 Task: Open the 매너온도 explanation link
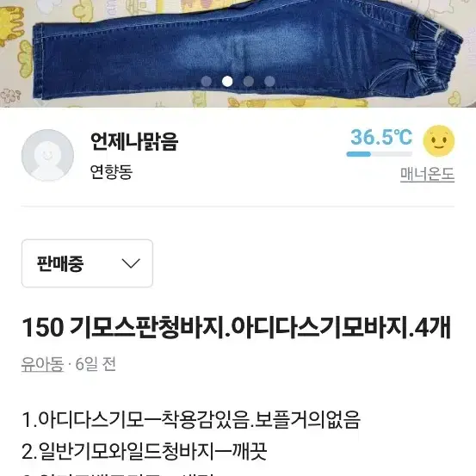427,174
